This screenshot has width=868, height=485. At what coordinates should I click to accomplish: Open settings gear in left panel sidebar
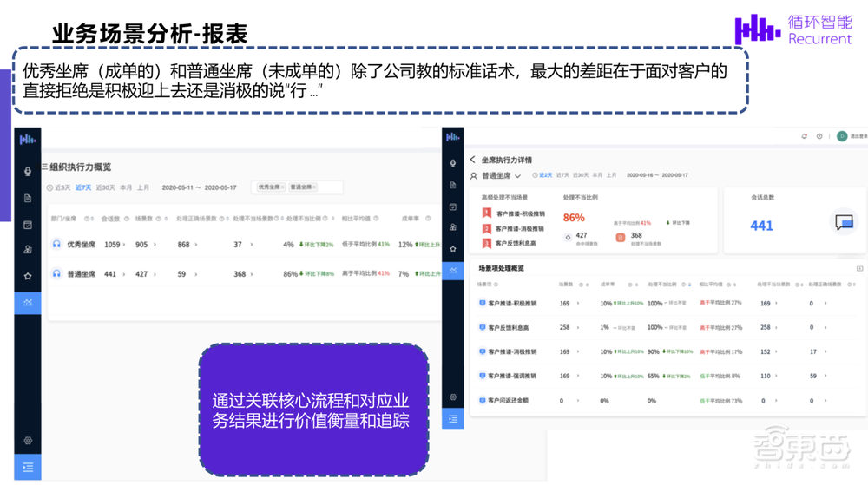click(28, 441)
